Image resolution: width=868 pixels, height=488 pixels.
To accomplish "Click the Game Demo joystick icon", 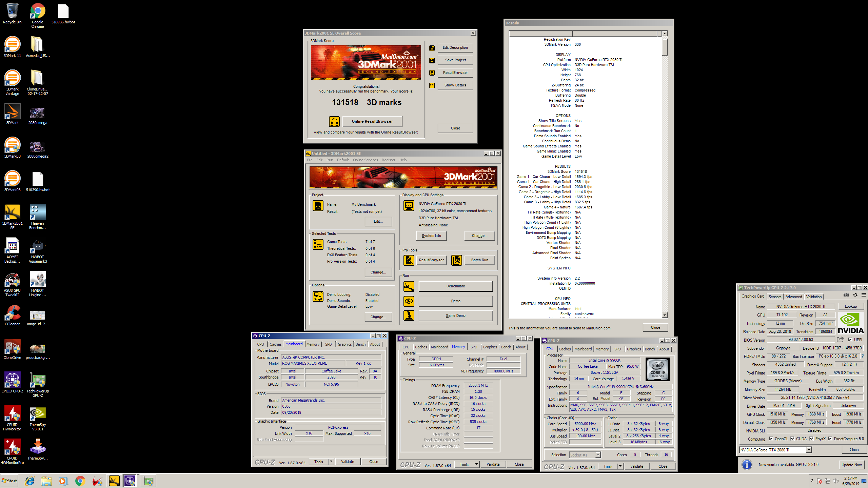I will click(409, 316).
